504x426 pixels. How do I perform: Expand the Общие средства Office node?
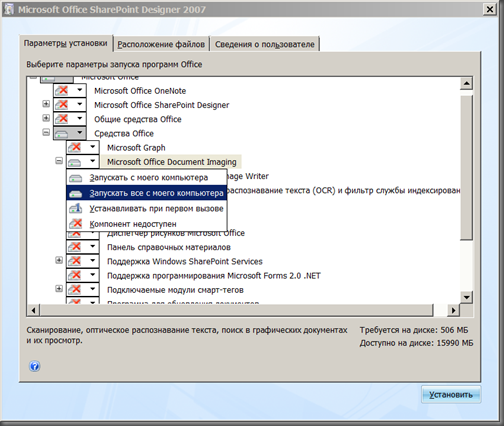point(46,118)
